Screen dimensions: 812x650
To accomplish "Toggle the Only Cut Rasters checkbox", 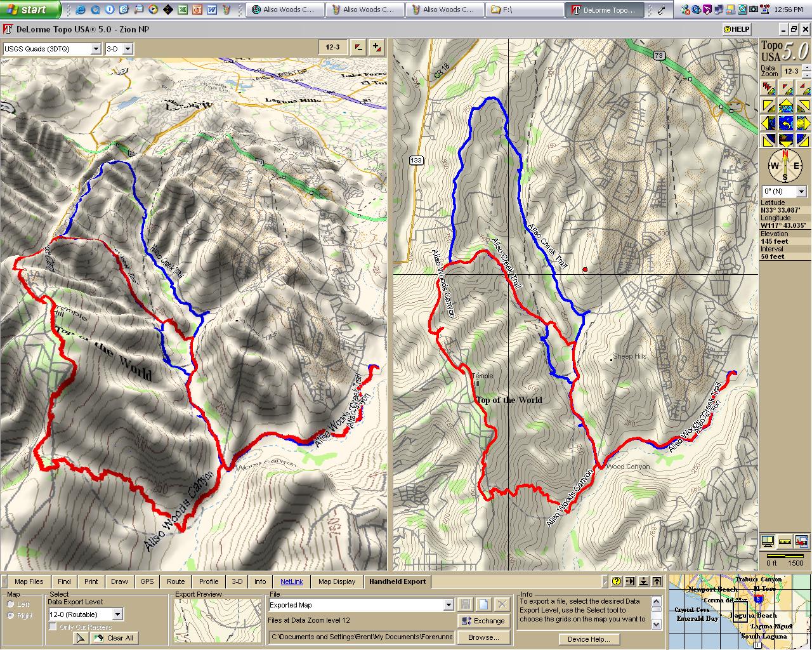I will [53, 627].
